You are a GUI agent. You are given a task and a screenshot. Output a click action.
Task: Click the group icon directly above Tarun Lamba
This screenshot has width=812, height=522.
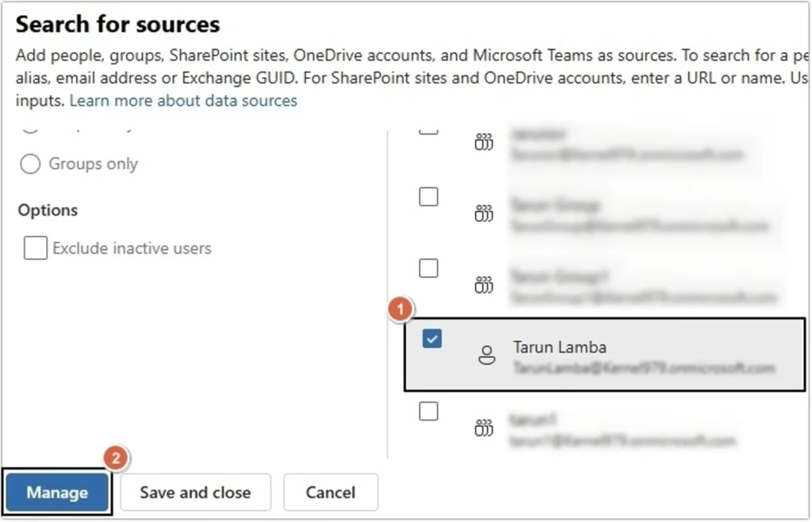[x=484, y=285]
